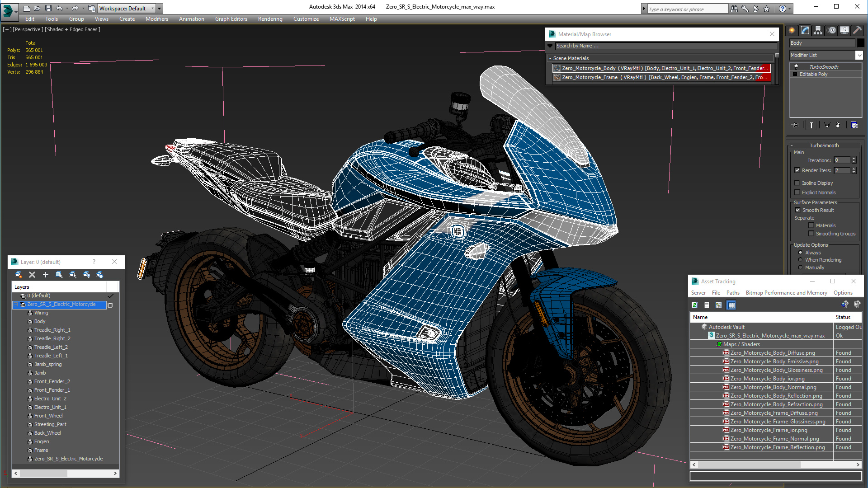This screenshot has width=868, height=488.
Task: Expand the Editable Poly modifier sub-levels
Action: coord(795,74)
